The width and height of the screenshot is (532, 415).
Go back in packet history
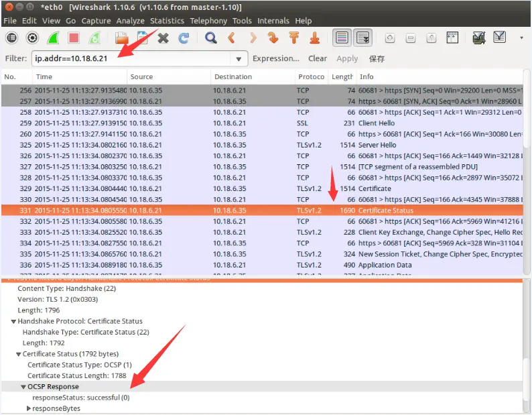pyautogui.click(x=232, y=38)
